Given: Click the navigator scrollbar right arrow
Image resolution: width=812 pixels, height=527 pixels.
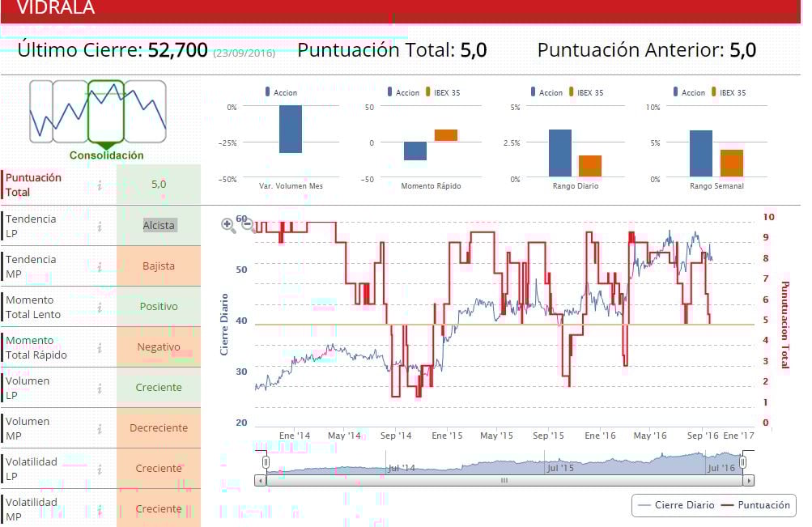Looking at the screenshot, I should point(749,480).
